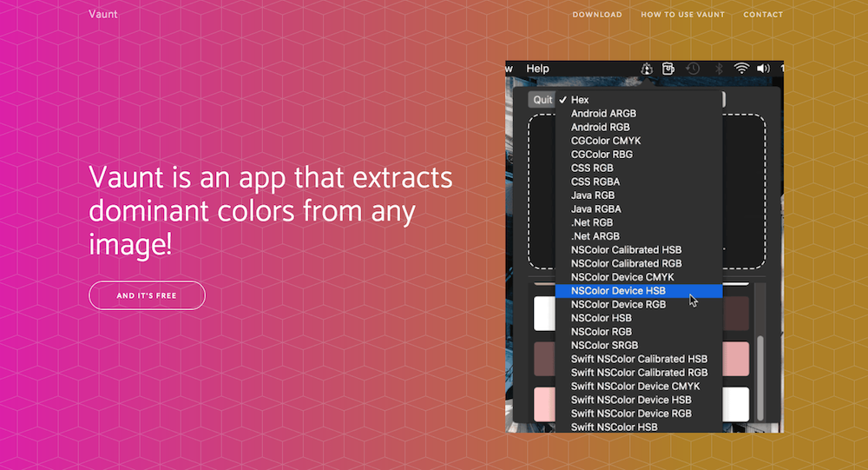868x470 pixels.
Task: Click the Vaunt menu bar icon
Action: pos(647,69)
